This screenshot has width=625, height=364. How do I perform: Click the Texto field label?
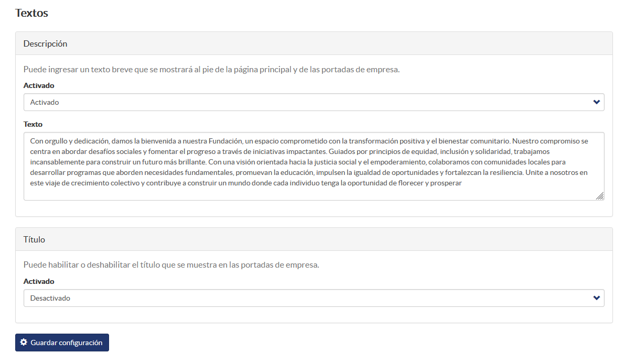click(33, 124)
